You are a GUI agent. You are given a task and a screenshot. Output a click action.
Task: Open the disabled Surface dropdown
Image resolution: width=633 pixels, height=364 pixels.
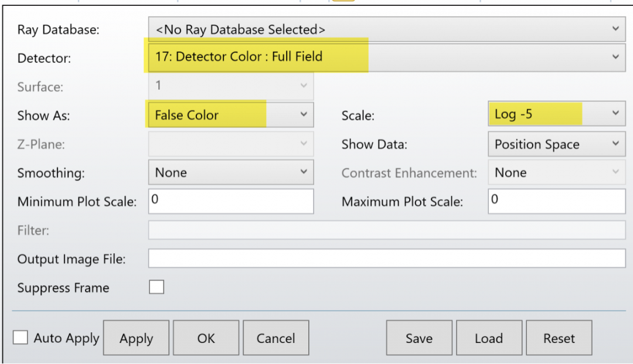pyautogui.click(x=231, y=86)
